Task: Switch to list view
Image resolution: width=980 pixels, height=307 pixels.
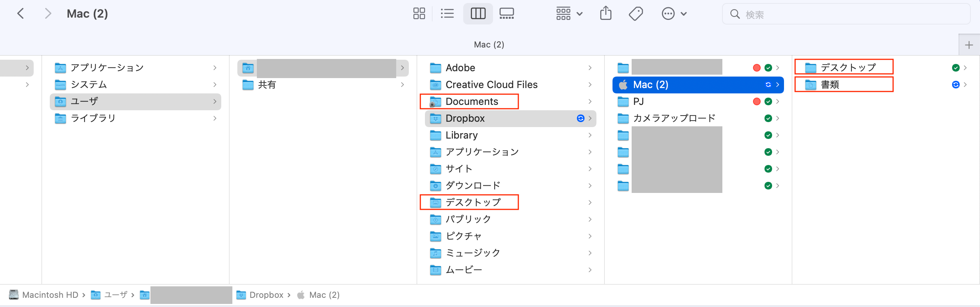Action: (447, 14)
